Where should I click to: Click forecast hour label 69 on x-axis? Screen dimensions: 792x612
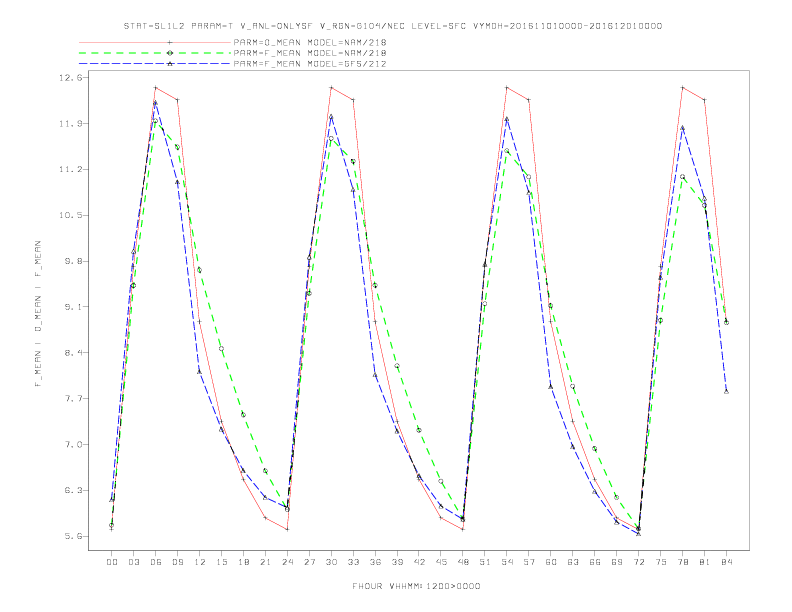[x=617, y=562]
